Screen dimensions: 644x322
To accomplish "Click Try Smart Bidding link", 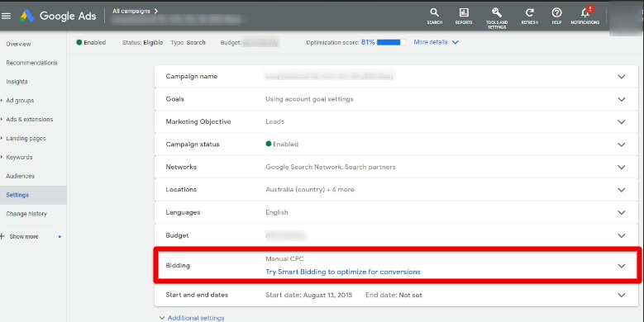I will click(x=343, y=272).
